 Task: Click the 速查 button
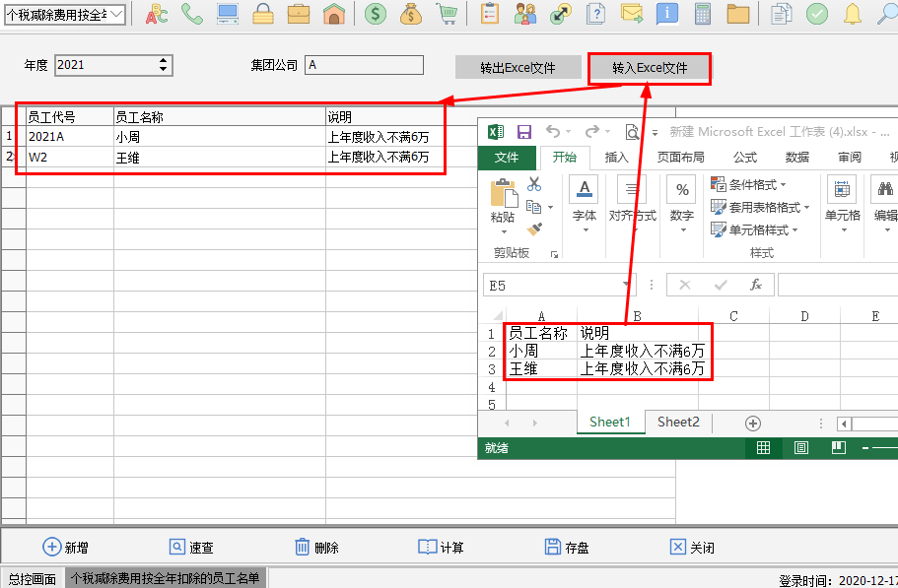(191, 548)
